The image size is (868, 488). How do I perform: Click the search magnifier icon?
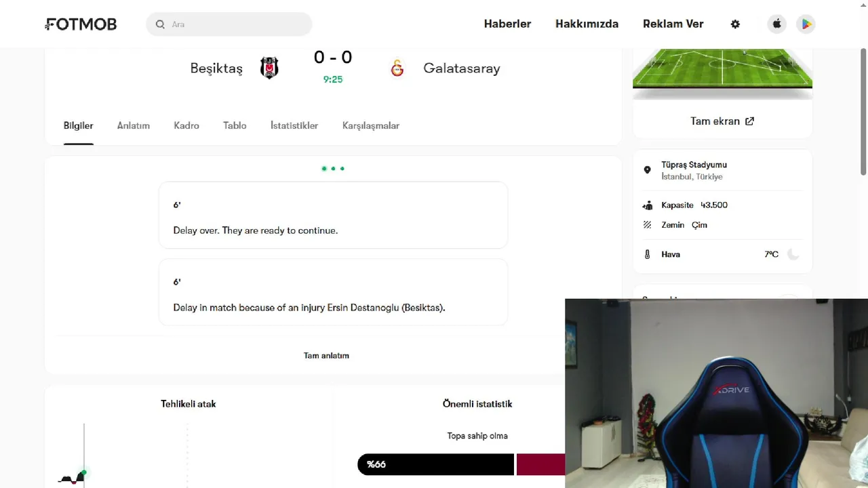[160, 24]
